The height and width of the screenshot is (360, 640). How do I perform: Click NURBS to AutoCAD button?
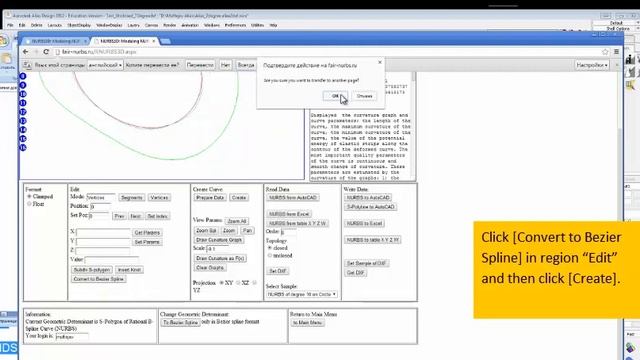[368, 198]
